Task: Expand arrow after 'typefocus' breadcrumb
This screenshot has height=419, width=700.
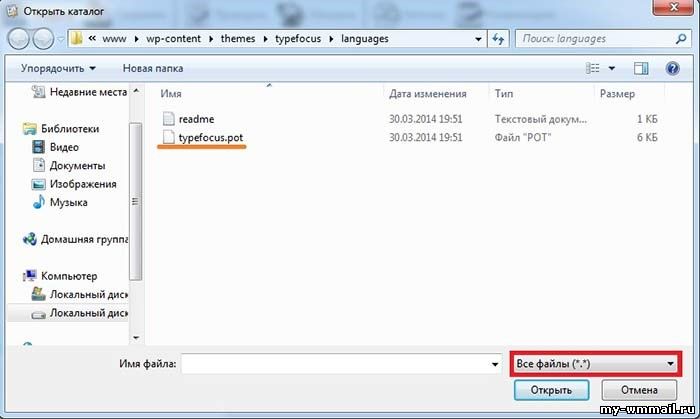Action: (x=331, y=39)
